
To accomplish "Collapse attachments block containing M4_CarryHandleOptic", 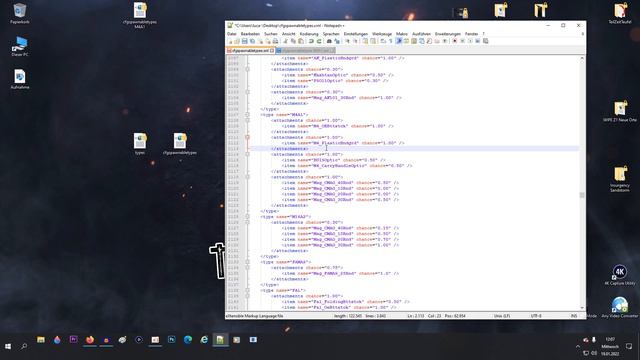I will tap(247, 154).
